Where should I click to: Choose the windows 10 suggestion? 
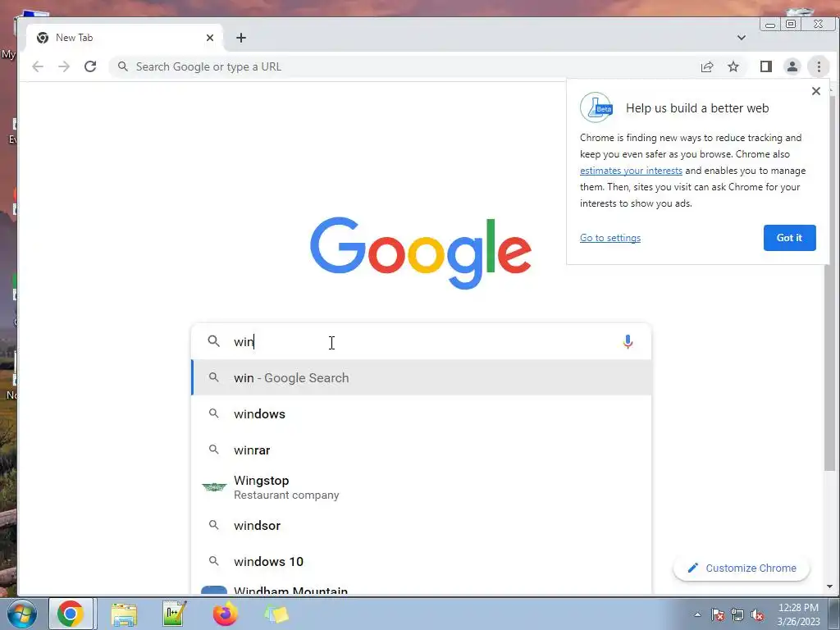421,561
